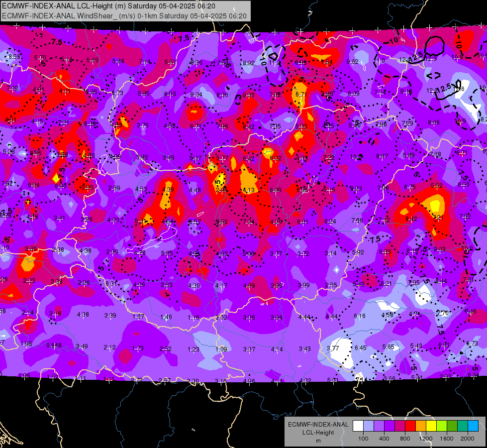Click the vivid violet legend swatch

pyautogui.click(x=390, y=426)
